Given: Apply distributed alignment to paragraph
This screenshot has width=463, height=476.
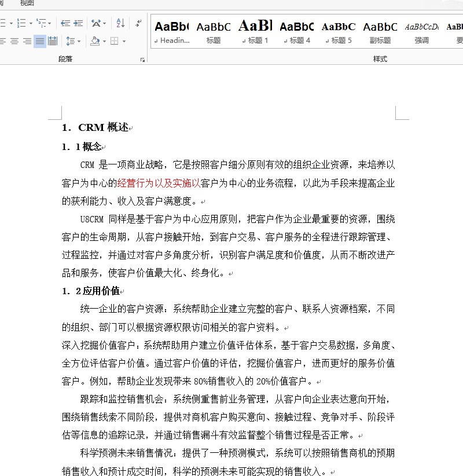Looking at the screenshot, I should (x=53, y=41).
